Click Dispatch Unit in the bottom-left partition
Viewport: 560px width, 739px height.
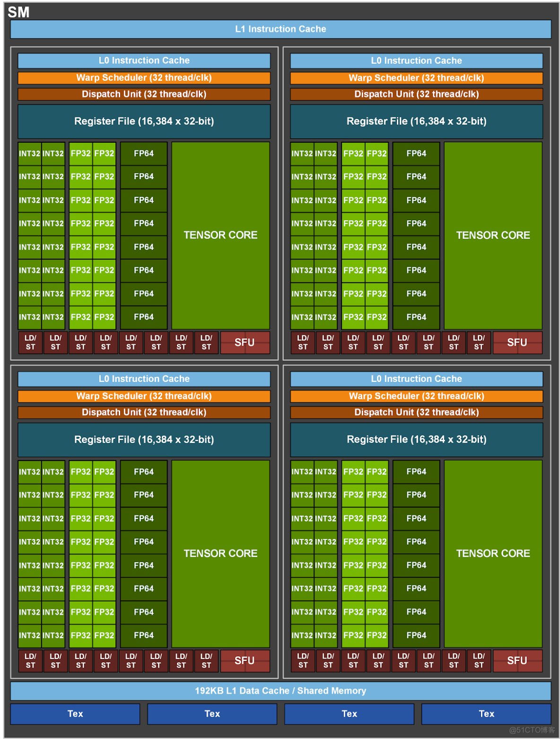pyautogui.click(x=144, y=412)
